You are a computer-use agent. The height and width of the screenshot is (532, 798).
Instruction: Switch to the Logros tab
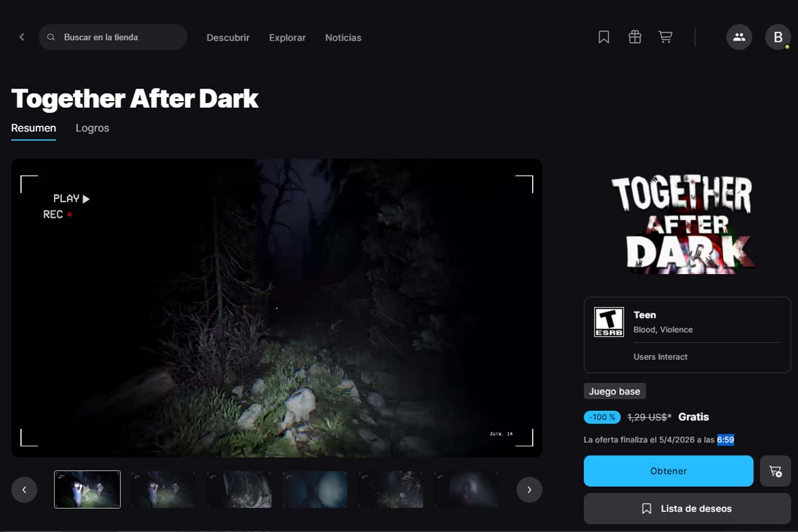click(92, 128)
